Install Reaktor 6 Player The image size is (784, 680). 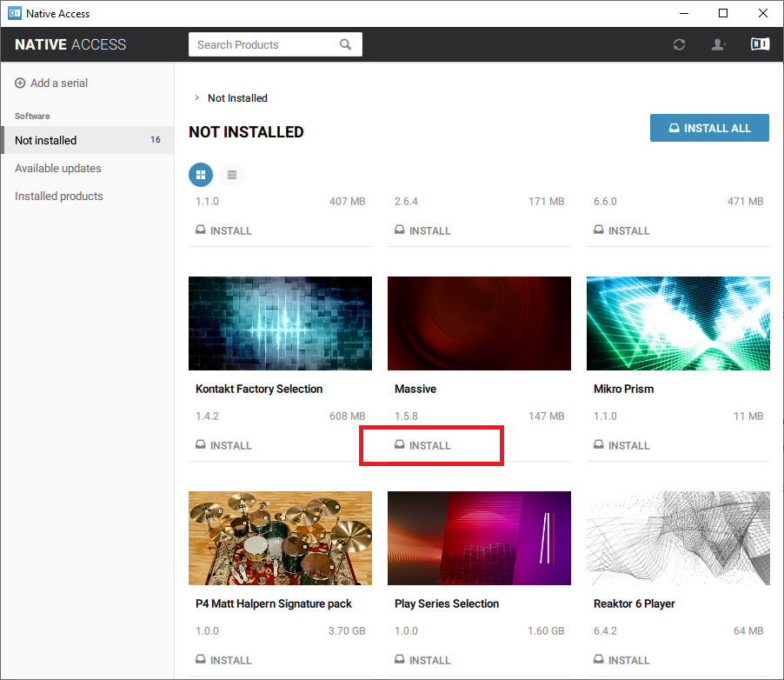(x=621, y=660)
